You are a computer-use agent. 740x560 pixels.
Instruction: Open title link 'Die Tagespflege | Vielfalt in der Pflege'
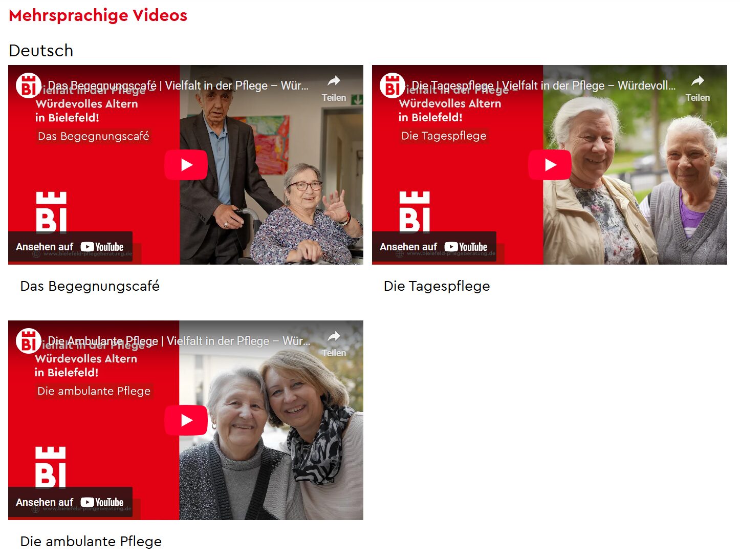(x=543, y=85)
